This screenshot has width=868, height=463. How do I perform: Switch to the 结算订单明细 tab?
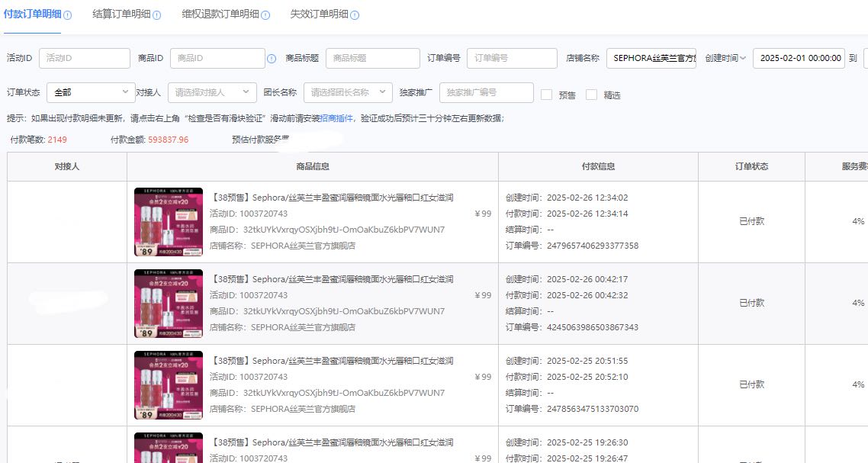coord(121,14)
